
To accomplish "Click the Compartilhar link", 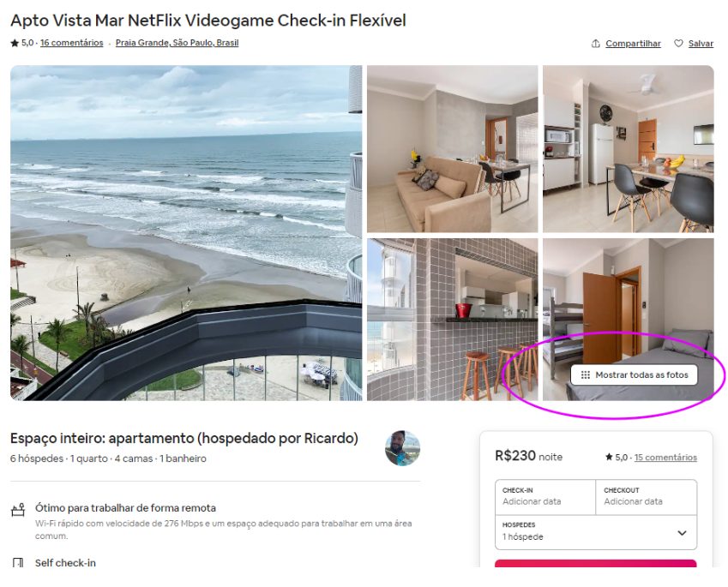I will click(x=633, y=43).
